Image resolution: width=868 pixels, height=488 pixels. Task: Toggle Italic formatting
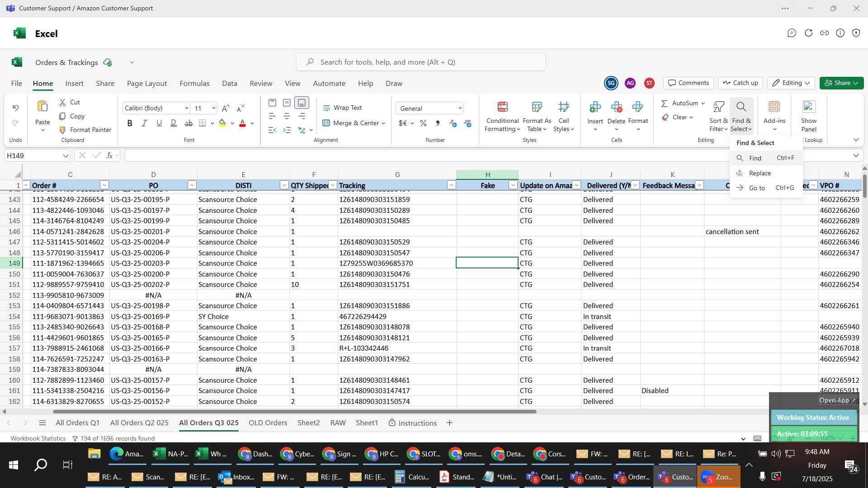coord(144,123)
